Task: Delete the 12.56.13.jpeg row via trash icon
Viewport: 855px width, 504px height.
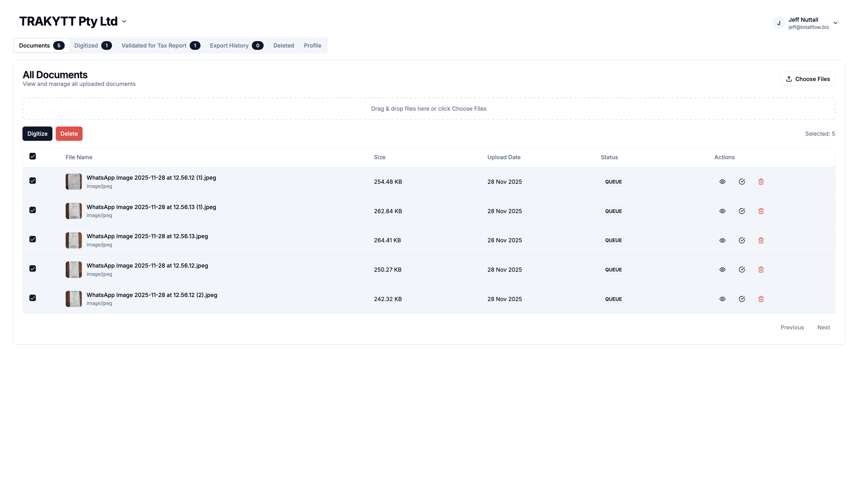Action: click(761, 240)
